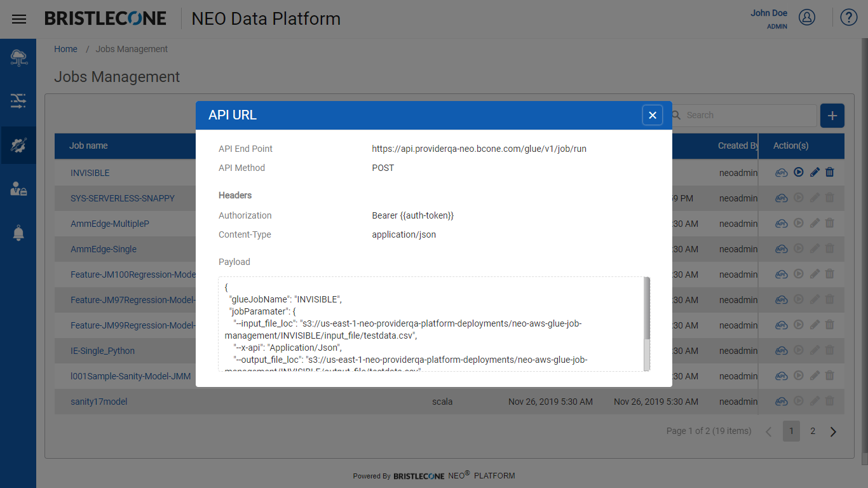Run the AmmEdge-Single job
Image resolution: width=868 pixels, height=488 pixels.
[x=799, y=248]
